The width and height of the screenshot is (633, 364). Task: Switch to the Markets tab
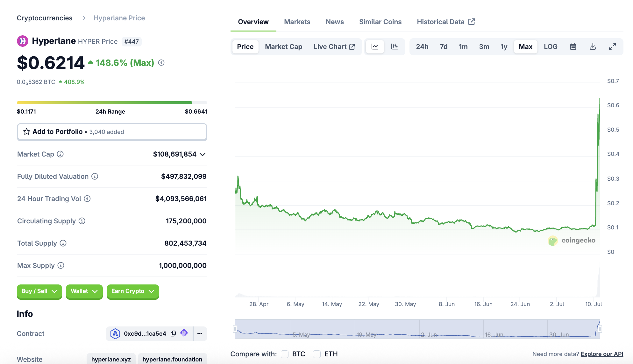tap(297, 22)
